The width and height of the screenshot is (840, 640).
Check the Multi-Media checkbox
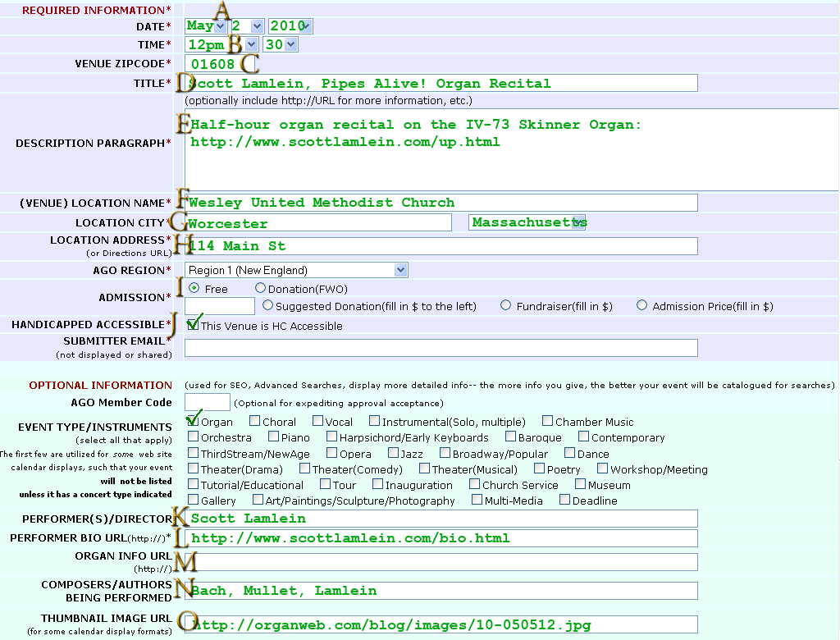(x=477, y=500)
